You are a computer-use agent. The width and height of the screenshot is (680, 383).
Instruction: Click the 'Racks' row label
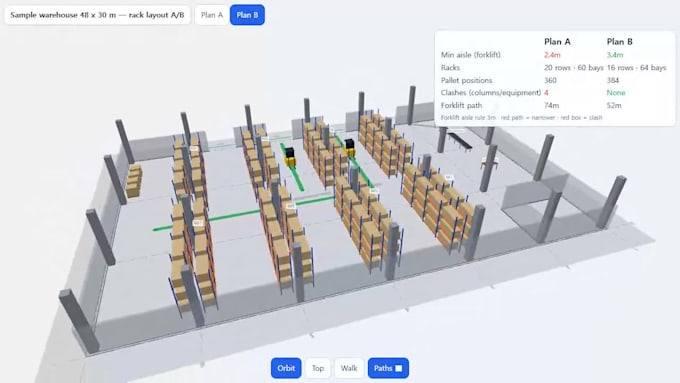[x=450, y=68]
